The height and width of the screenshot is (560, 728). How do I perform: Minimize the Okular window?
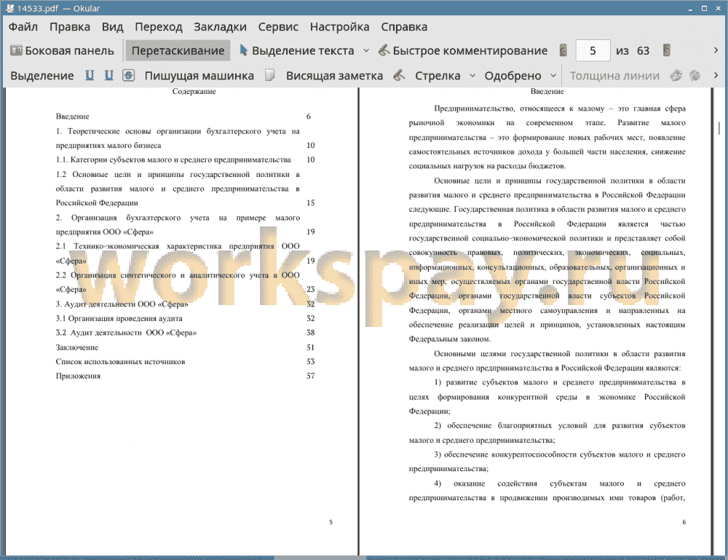(691, 8)
